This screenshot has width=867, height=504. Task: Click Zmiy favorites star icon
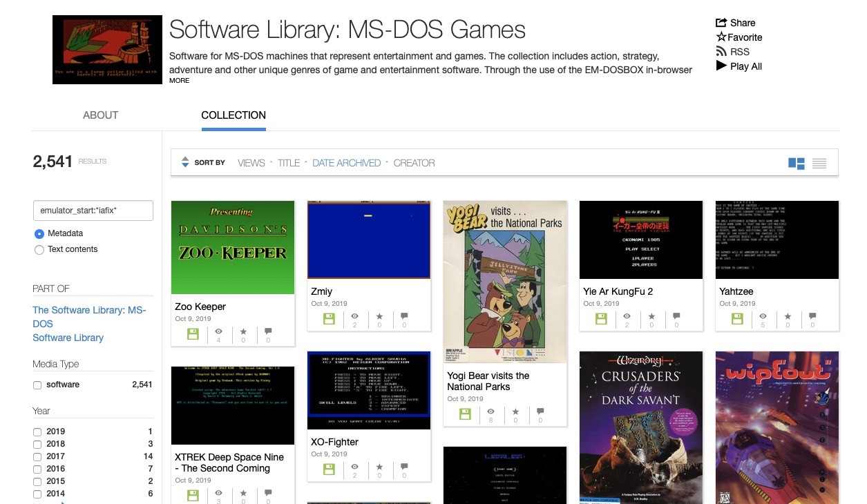379,316
